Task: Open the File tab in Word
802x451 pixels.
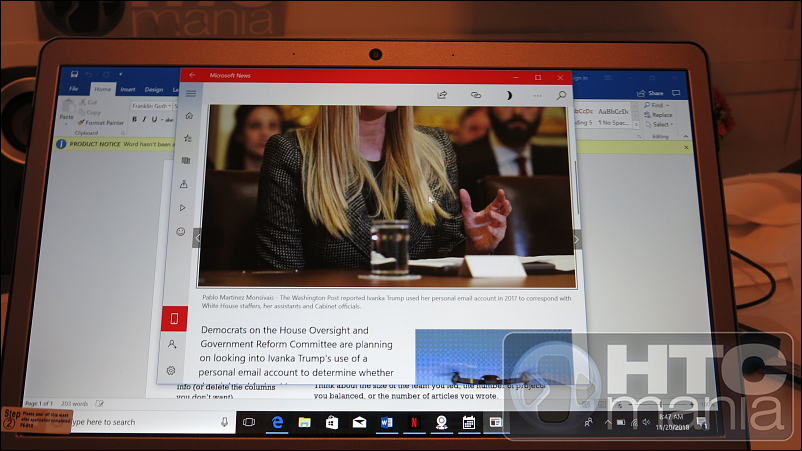Action: [x=74, y=89]
